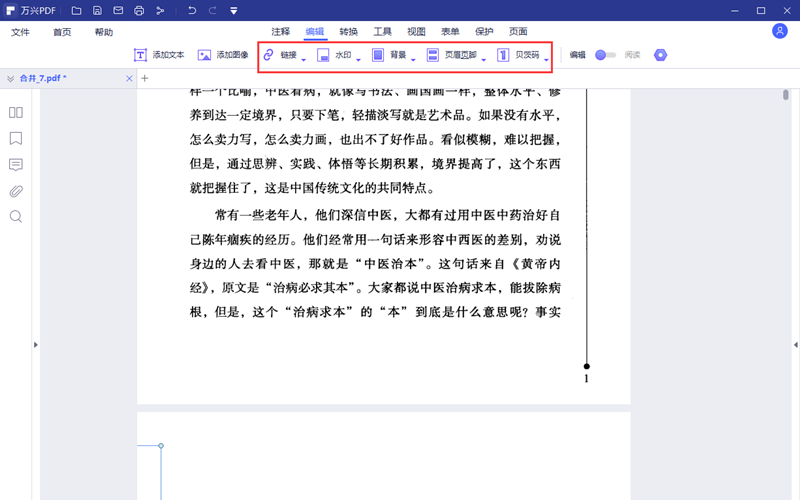This screenshot has height=500, width=800.
Task: Expand the 页眉页脚 dropdown
Action: click(483, 60)
